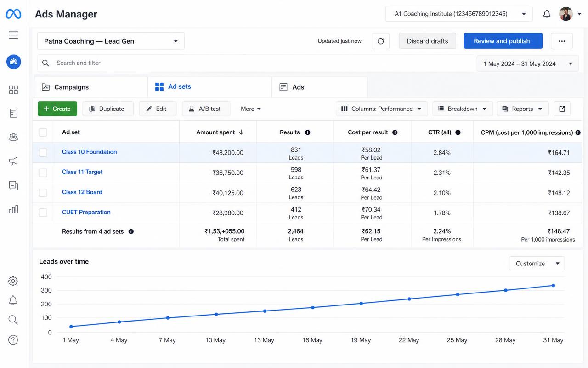Open top bar notifications bell
Screen dimensions: 588x368
(x=547, y=14)
